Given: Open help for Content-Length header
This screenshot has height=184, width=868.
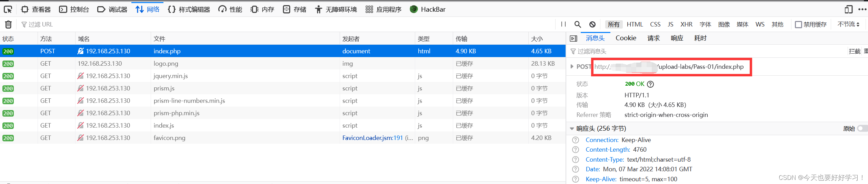Looking at the screenshot, I should click(576, 150).
